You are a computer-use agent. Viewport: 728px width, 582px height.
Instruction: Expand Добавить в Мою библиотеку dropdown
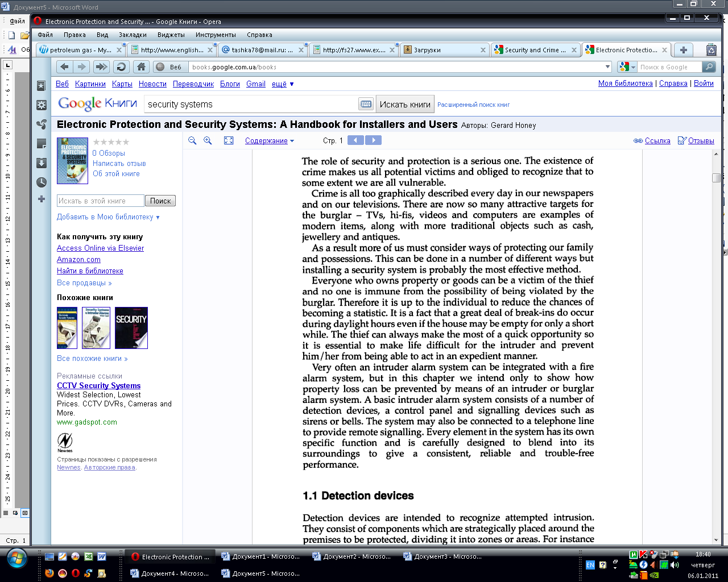108,217
